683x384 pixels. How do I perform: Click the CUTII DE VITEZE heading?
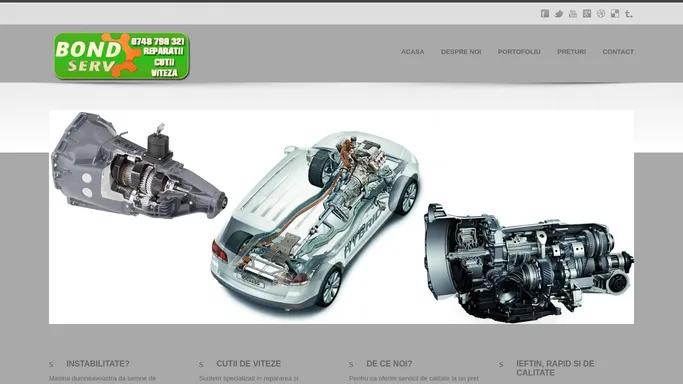248,364
